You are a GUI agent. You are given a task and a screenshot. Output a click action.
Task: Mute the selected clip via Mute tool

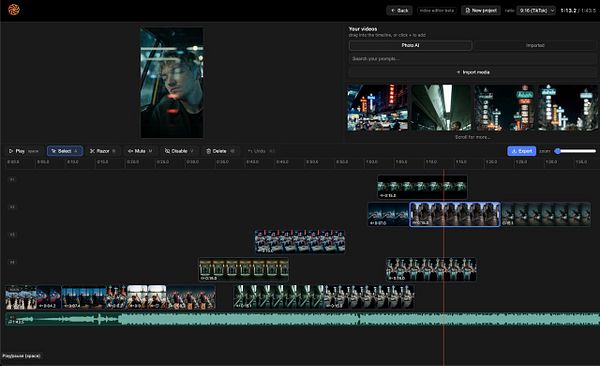[x=140, y=151]
